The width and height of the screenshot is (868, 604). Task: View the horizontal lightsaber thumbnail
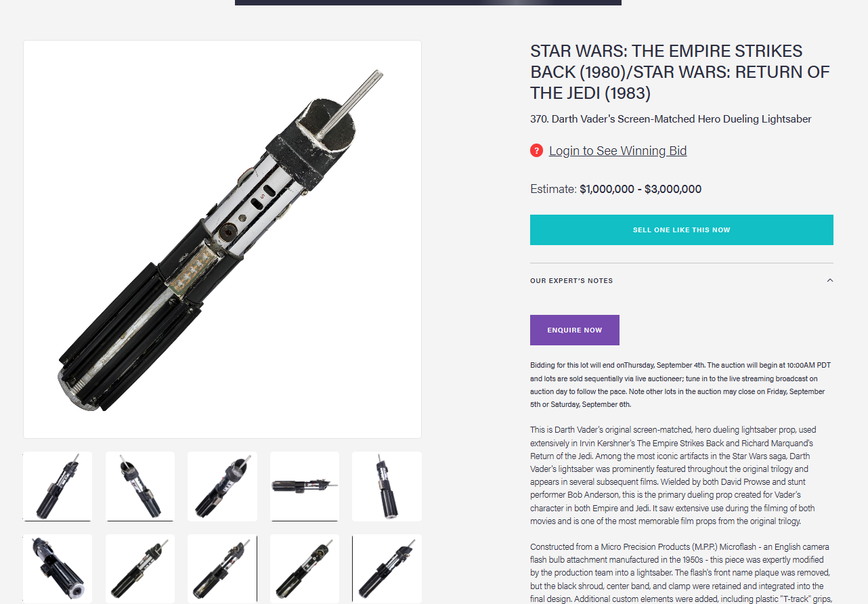[305, 486]
